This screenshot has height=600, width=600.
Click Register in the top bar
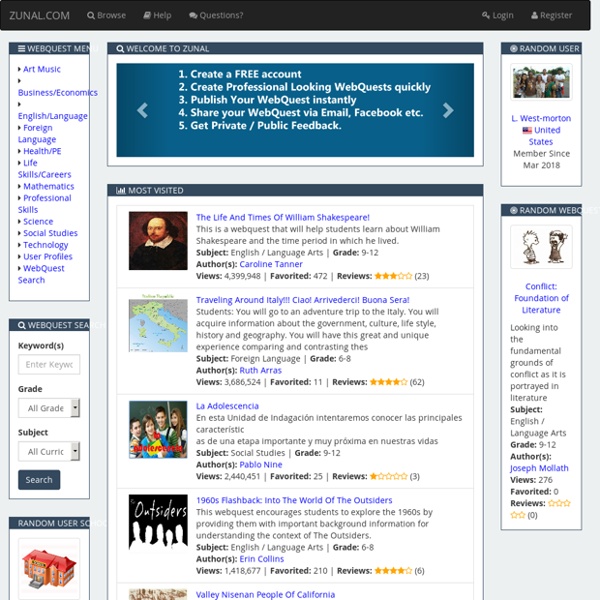coord(551,15)
